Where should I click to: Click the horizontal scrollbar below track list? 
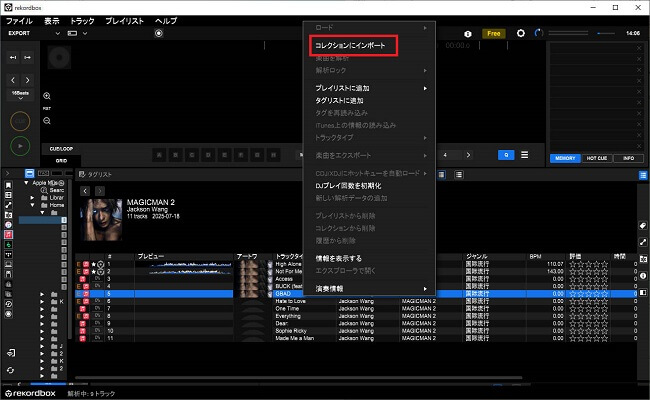pos(298,378)
